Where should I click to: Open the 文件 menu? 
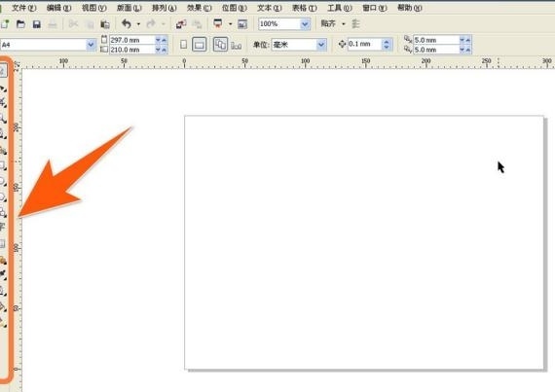(x=23, y=8)
